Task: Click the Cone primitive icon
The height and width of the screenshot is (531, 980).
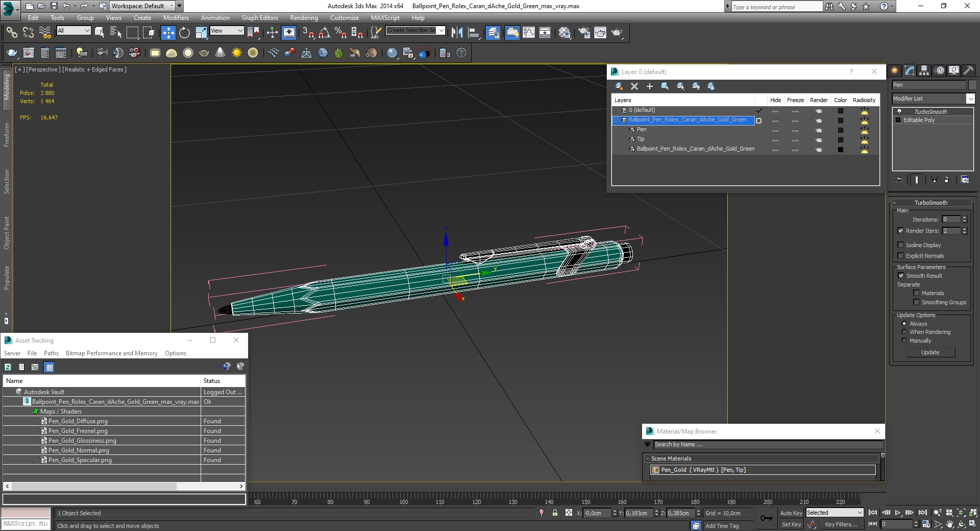Action: (220, 53)
